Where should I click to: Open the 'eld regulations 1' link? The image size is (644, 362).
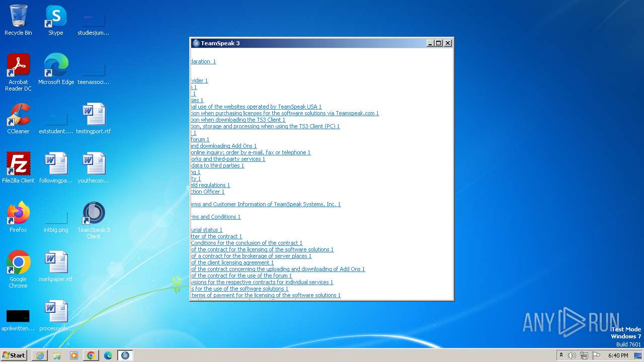pos(210,185)
